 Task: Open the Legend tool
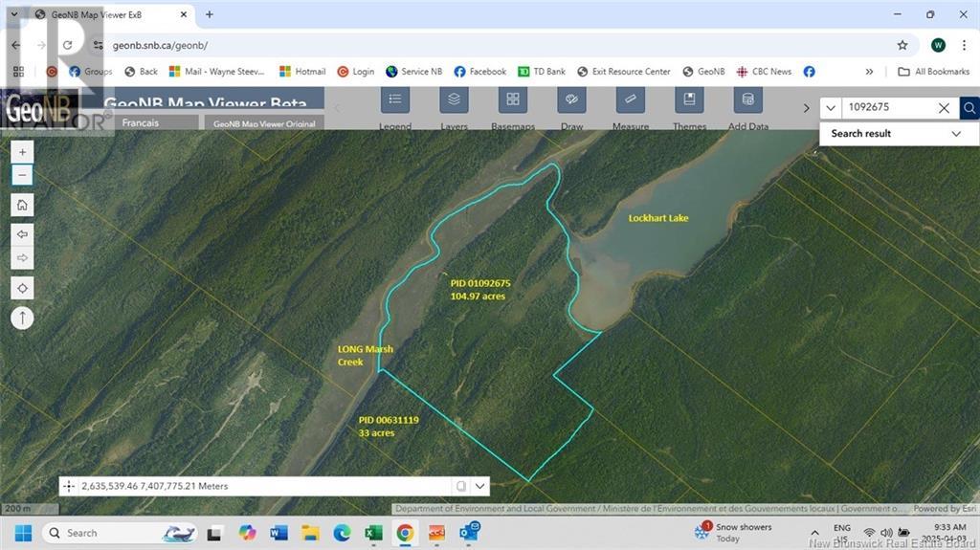pyautogui.click(x=394, y=100)
